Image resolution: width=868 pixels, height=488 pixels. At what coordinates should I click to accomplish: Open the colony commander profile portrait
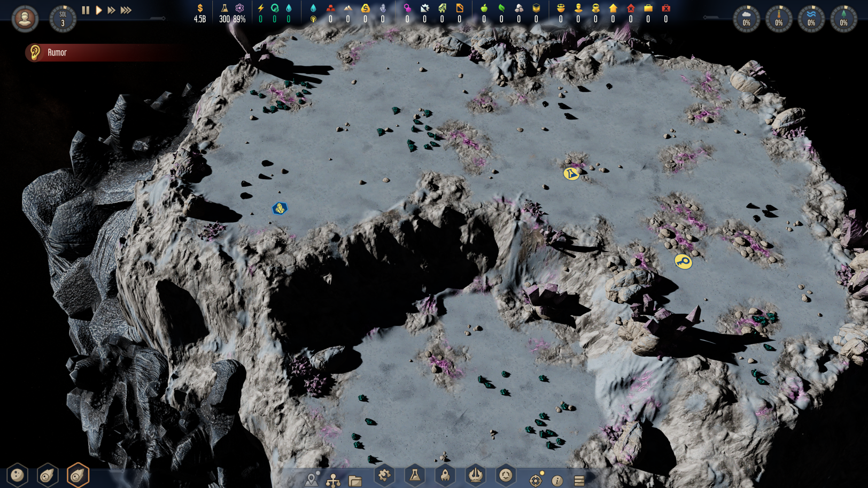(25, 19)
